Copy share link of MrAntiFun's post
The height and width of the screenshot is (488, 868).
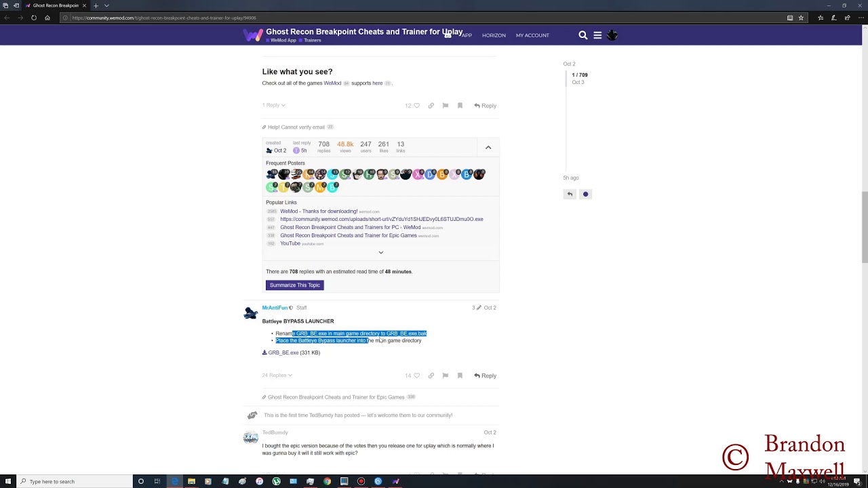point(431,375)
